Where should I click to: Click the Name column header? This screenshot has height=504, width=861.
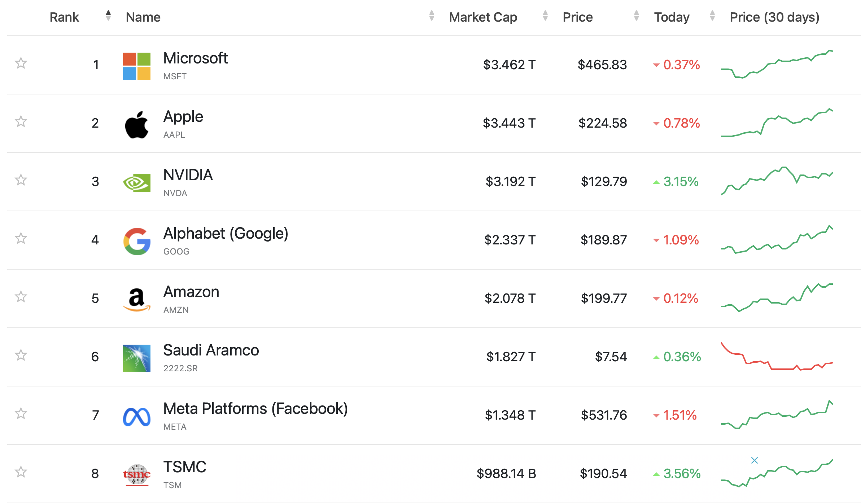click(x=143, y=17)
